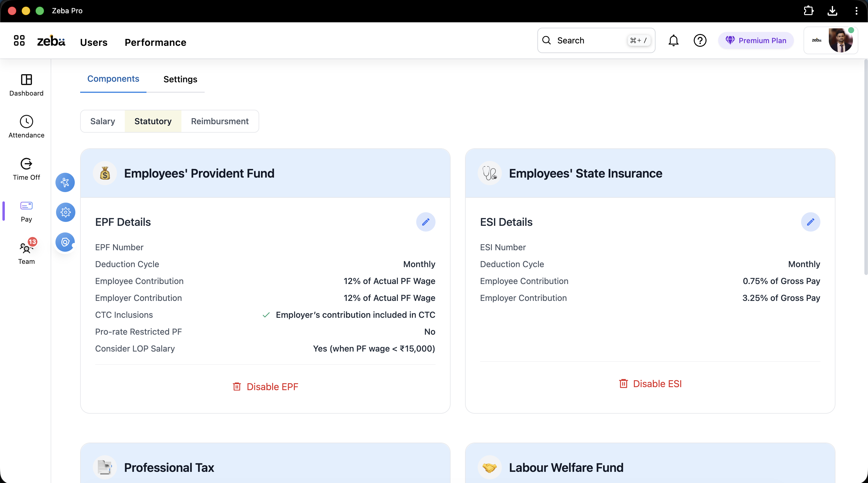
Task: Switch to the Components tab
Action: pos(113,79)
